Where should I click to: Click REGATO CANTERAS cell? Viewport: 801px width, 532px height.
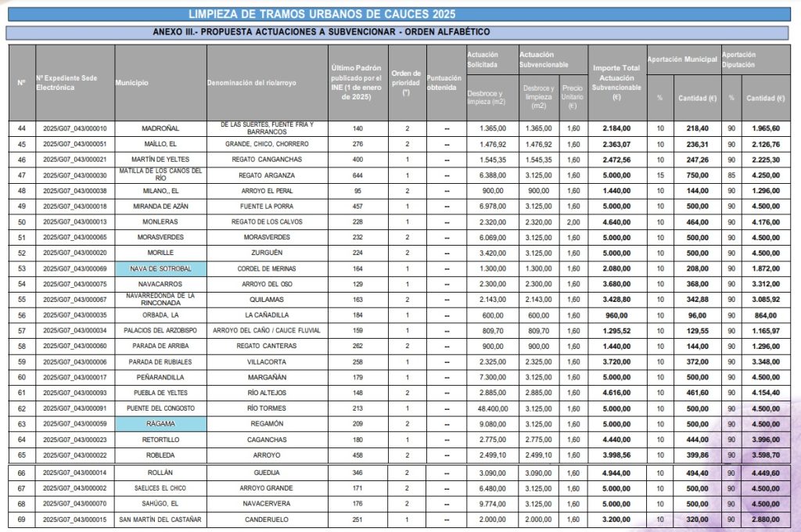click(x=267, y=346)
